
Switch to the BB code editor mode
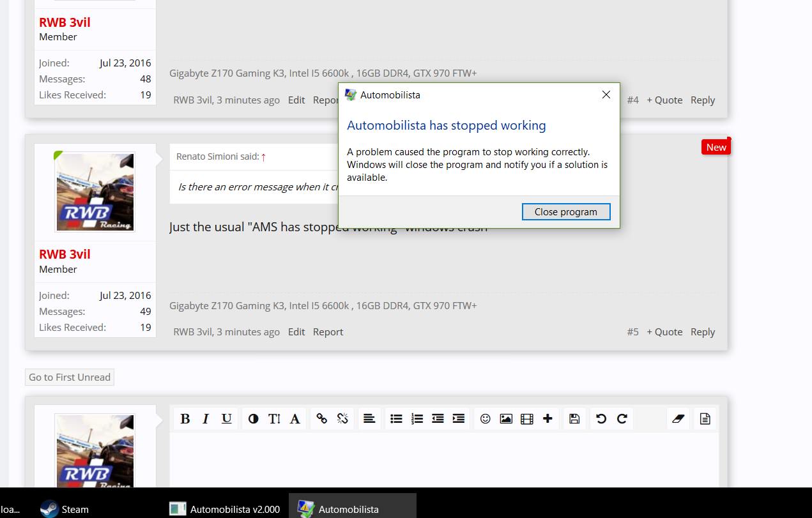(x=705, y=418)
